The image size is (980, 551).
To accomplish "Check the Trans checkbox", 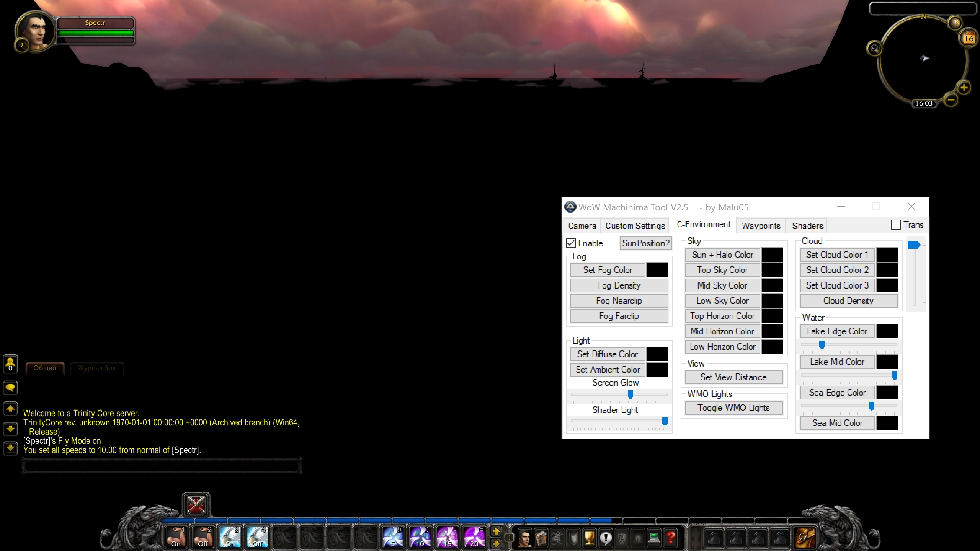I will [x=896, y=225].
